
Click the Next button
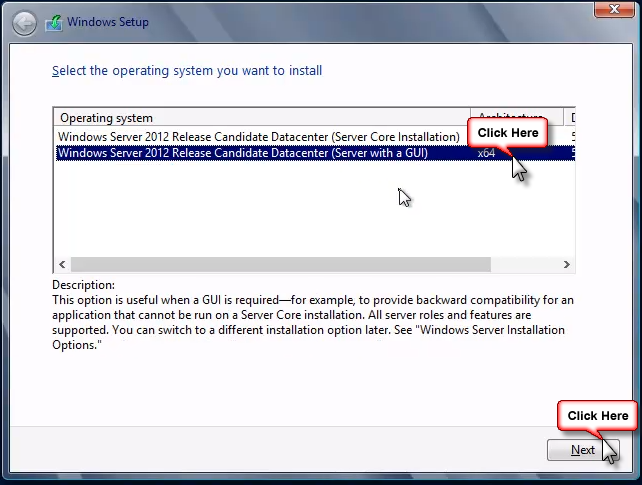point(583,450)
